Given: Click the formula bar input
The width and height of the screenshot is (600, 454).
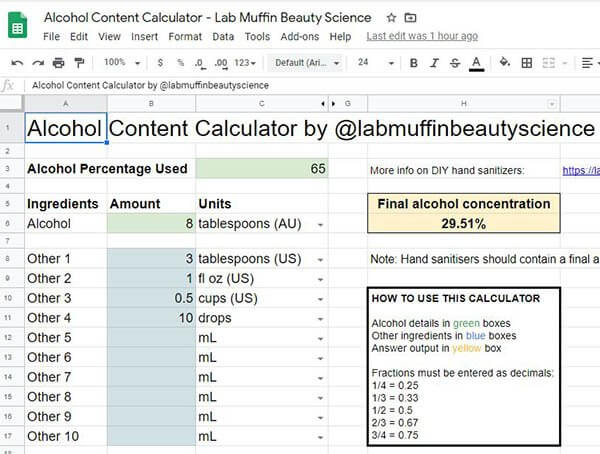Looking at the screenshot, I should pyautogui.click(x=312, y=85).
